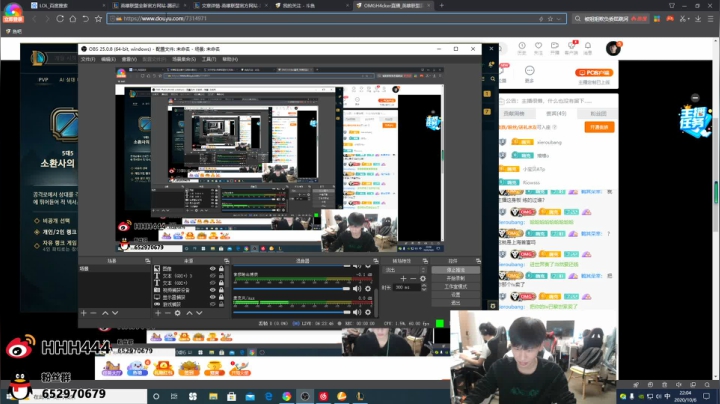Show the 游戏捕获 source
Viewport: 720px width, 404px height.
(213, 304)
